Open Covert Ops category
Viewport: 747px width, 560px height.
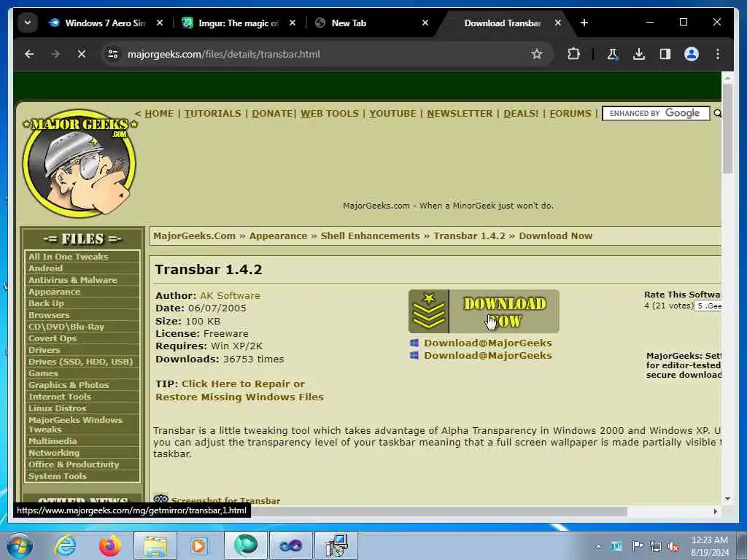[x=52, y=338]
